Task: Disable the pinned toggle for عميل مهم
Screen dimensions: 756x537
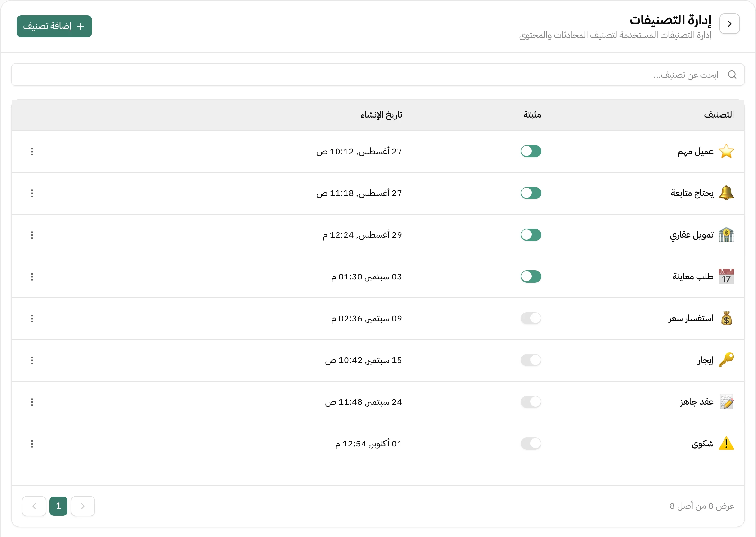Action: coord(531,152)
